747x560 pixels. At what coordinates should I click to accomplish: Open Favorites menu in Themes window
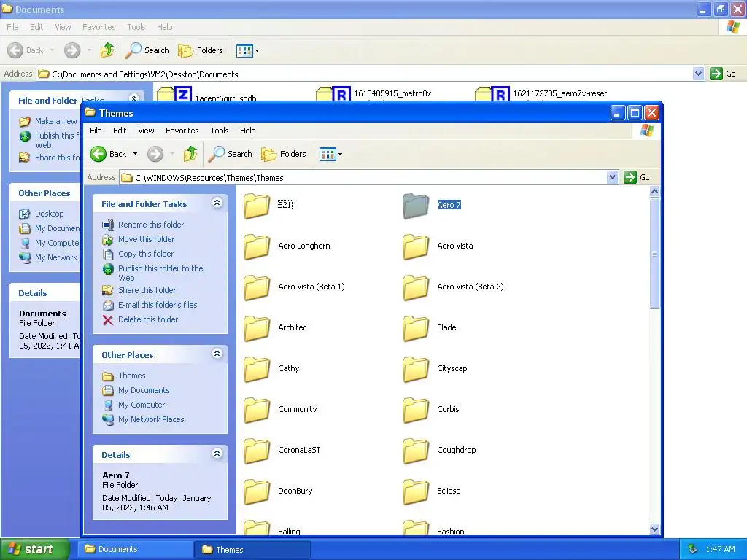point(182,131)
